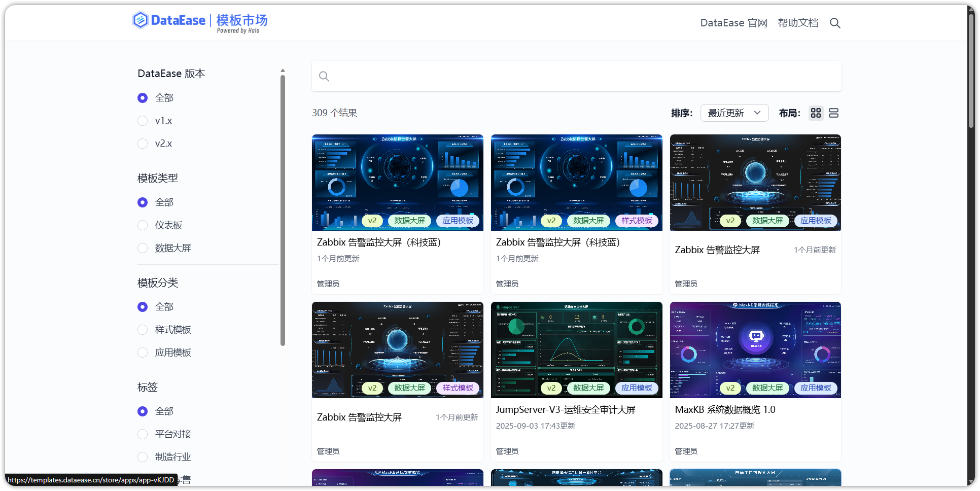Click the 排序: label

click(682, 113)
